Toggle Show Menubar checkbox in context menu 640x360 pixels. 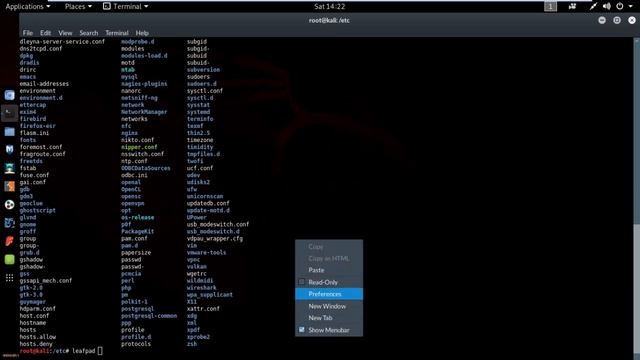pyautogui.click(x=302, y=329)
